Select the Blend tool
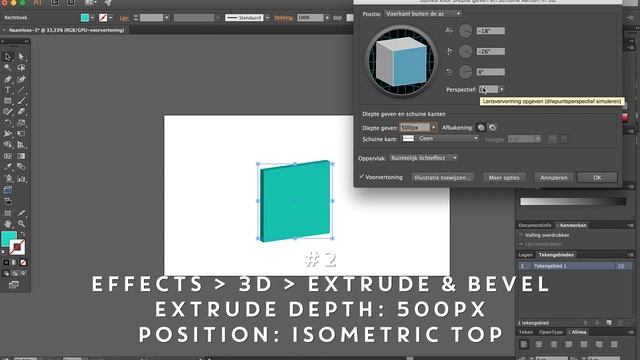 21,167
